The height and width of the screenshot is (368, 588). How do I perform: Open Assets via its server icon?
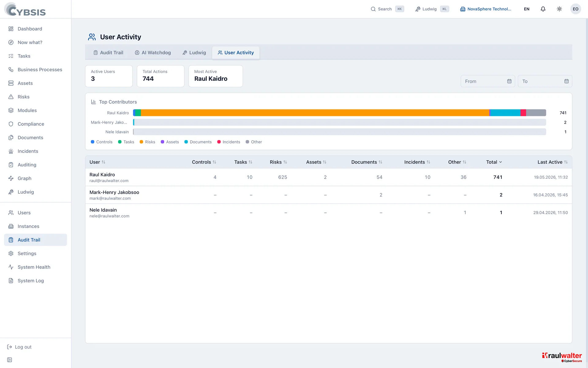coord(11,83)
